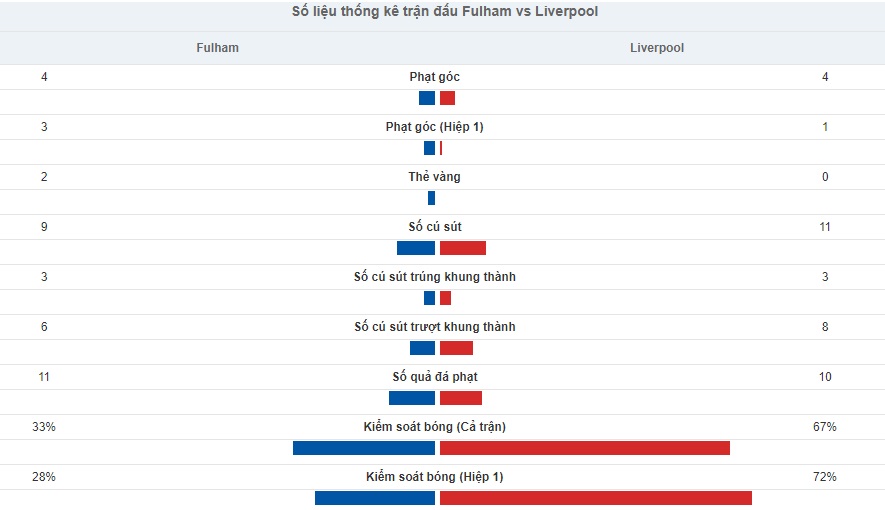Select the 'Phạt góc' stat label
The image size is (885, 510).
coord(435,77)
